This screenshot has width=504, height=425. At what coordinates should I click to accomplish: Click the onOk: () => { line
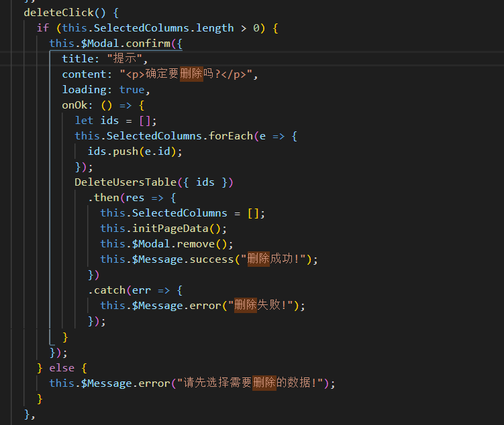click(103, 105)
